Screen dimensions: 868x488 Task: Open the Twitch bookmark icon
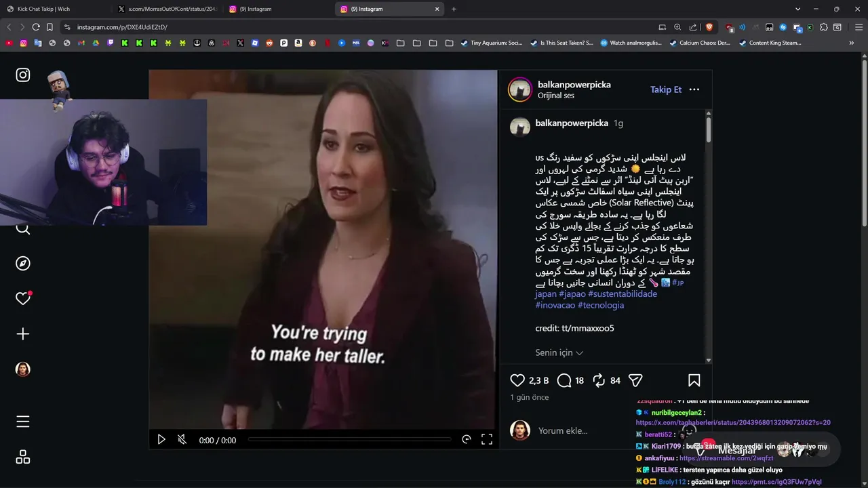click(111, 43)
